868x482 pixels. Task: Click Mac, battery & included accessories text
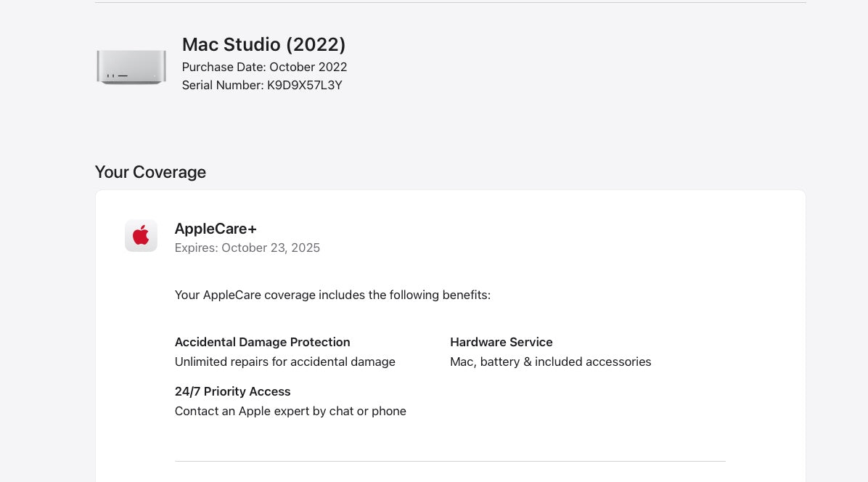(x=550, y=361)
